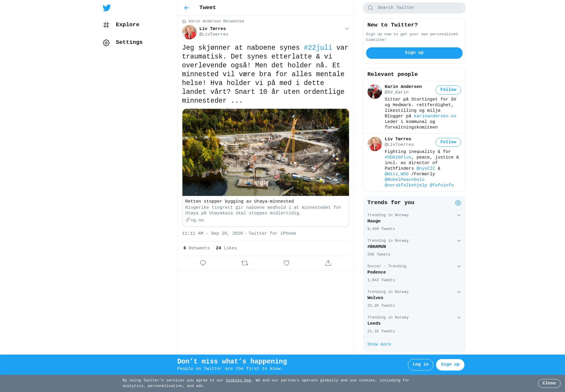Expand the tweet options chevron
This screenshot has height=392, width=565.
click(347, 29)
